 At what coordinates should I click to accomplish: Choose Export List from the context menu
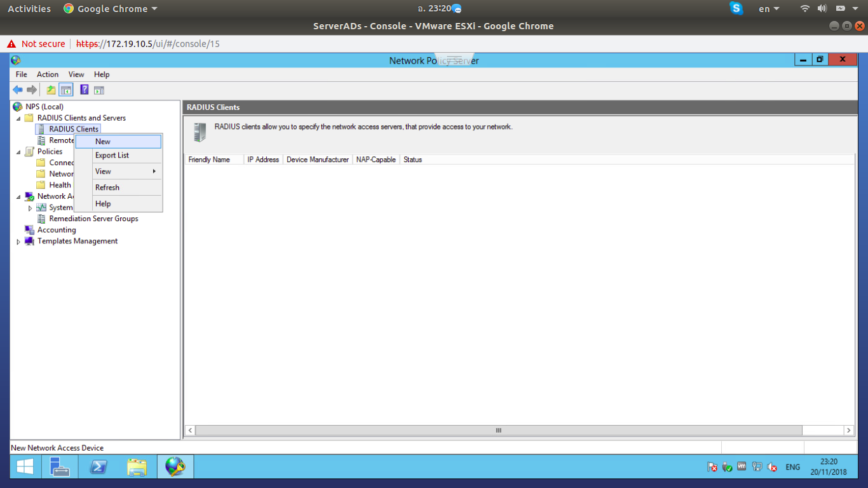click(x=118, y=155)
